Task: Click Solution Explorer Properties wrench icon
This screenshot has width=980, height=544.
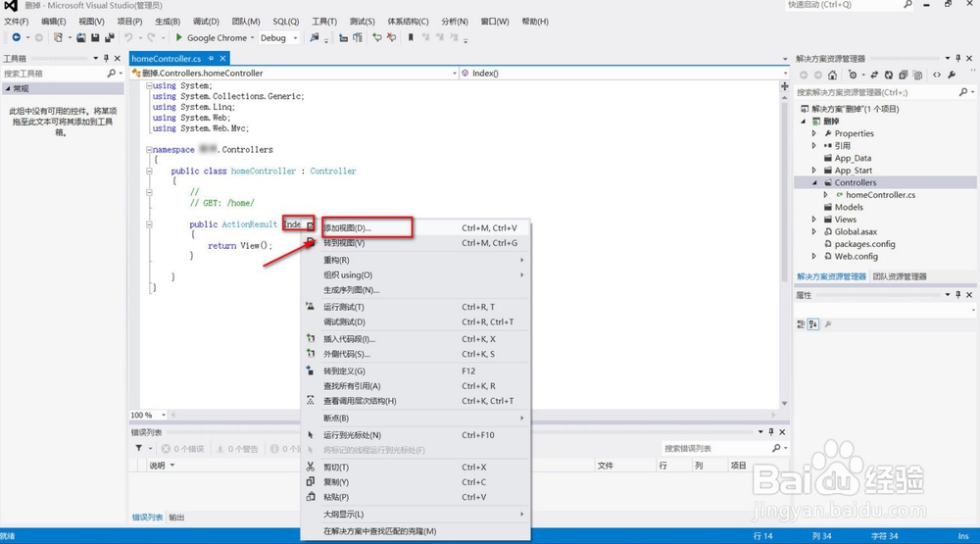Action: (x=952, y=75)
